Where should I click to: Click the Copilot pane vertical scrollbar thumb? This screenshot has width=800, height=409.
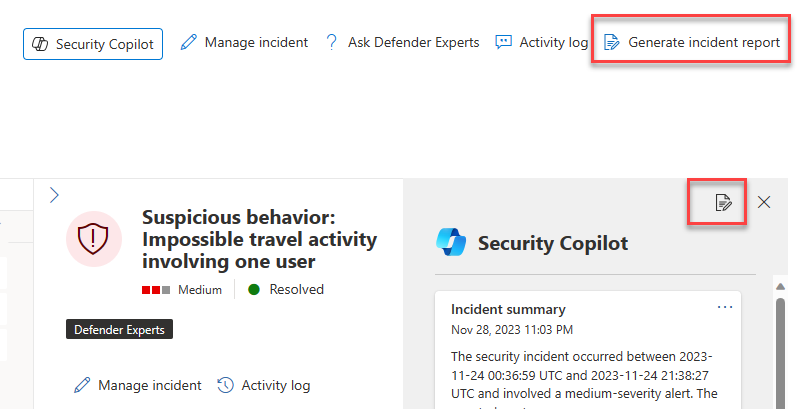coord(780,352)
